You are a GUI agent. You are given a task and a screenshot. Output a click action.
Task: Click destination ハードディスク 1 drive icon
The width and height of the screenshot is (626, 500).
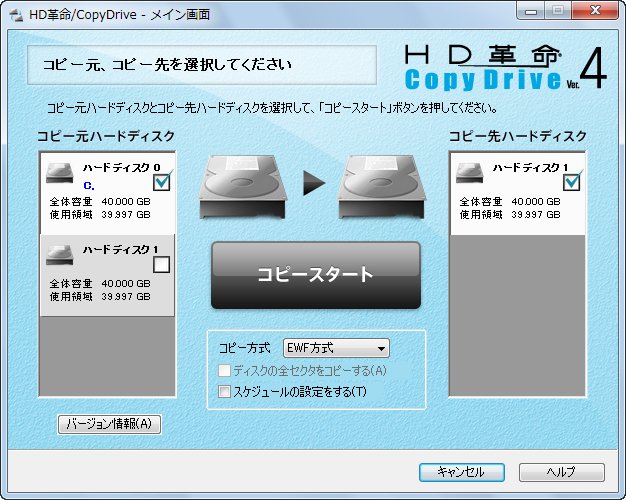tap(470, 173)
